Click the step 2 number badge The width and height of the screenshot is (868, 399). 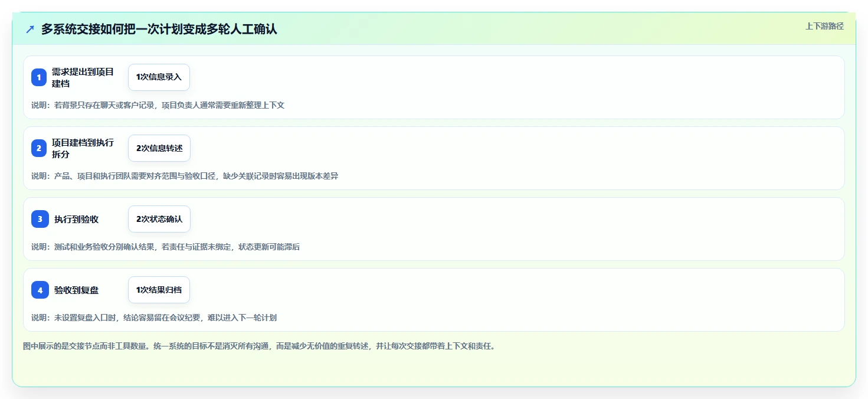pos(39,148)
